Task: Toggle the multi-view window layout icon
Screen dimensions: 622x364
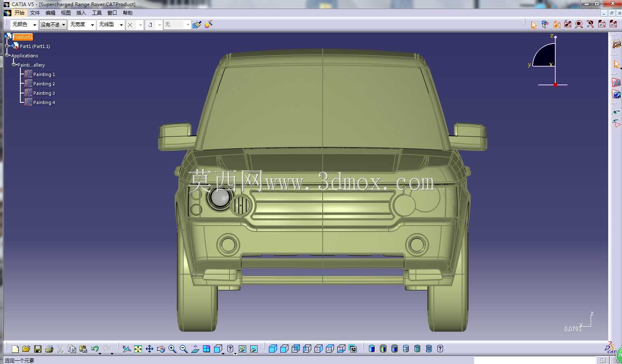Action: (207, 349)
